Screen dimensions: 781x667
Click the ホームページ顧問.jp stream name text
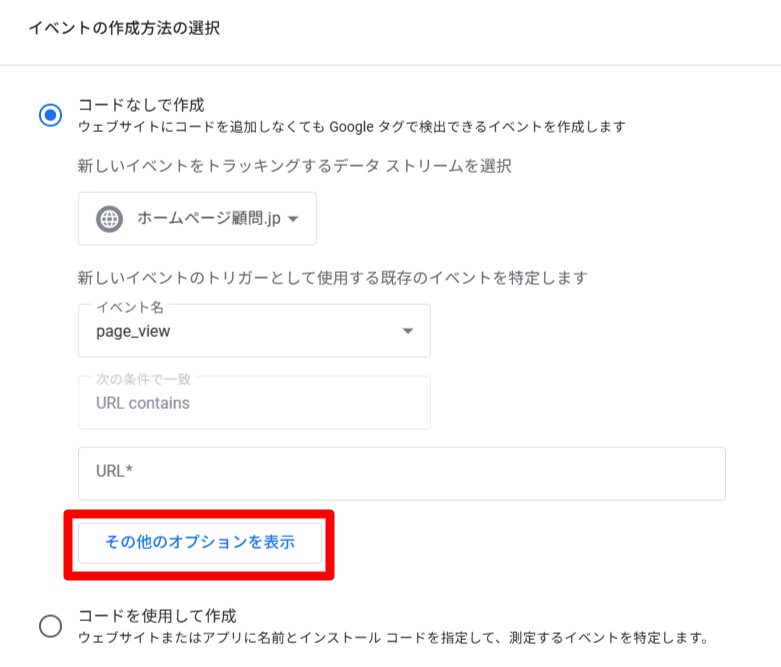tap(208, 219)
